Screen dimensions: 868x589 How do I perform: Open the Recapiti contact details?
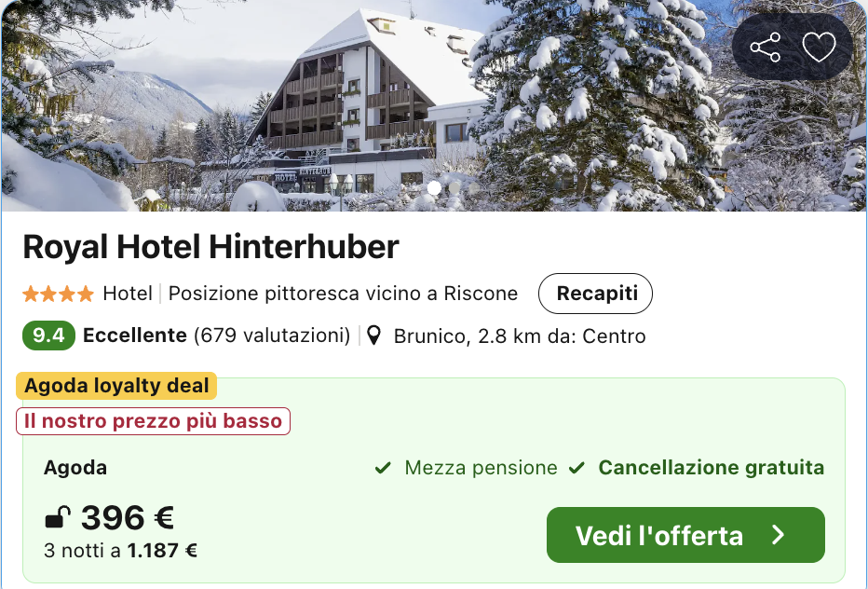[x=595, y=294]
